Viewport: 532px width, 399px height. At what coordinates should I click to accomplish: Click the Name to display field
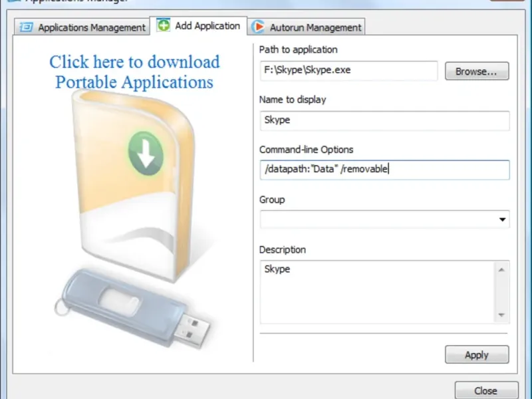pyautogui.click(x=385, y=120)
